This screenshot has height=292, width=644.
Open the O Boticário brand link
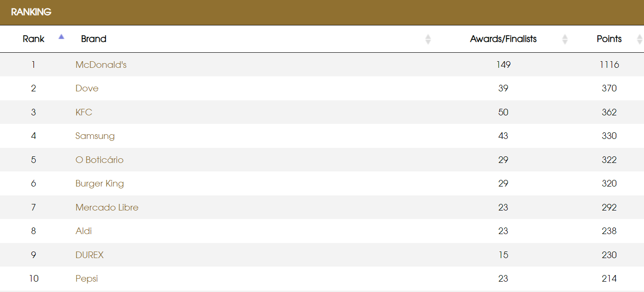(99, 160)
